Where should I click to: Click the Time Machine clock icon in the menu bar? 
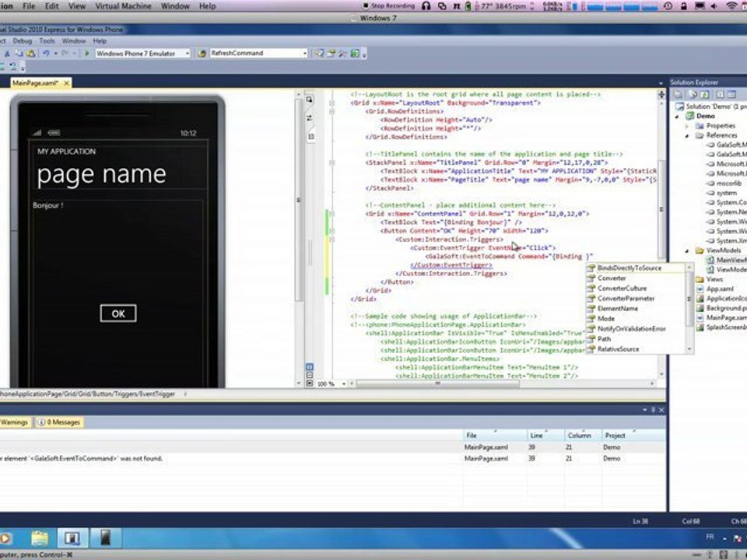click(668, 5)
